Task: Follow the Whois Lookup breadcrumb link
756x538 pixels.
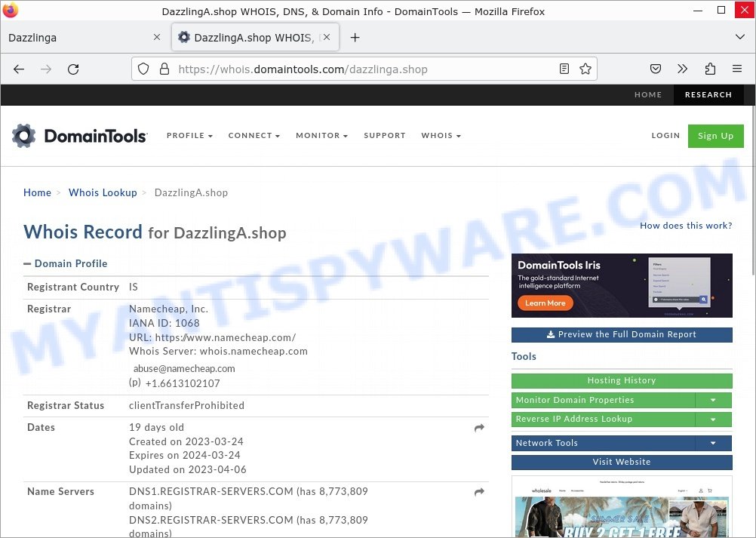Action: 103,193
